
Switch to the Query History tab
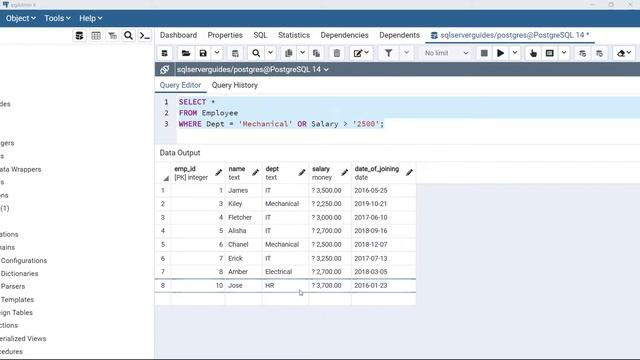(235, 85)
